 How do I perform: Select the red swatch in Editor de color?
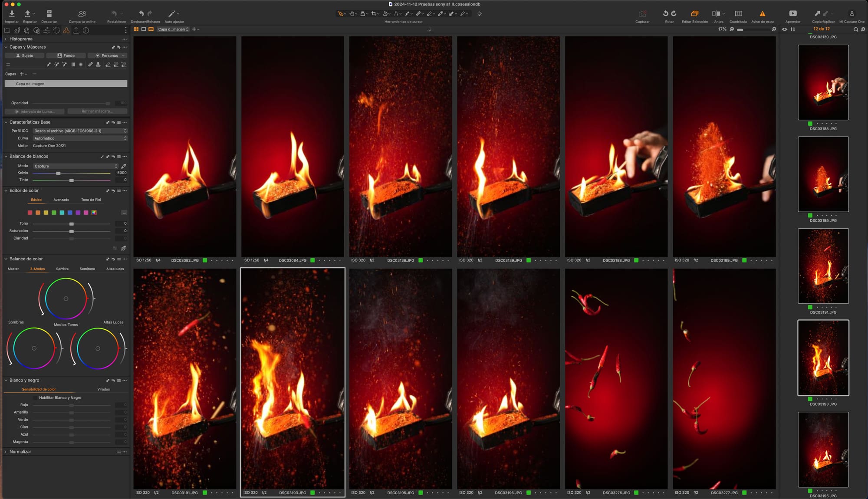point(30,213)
